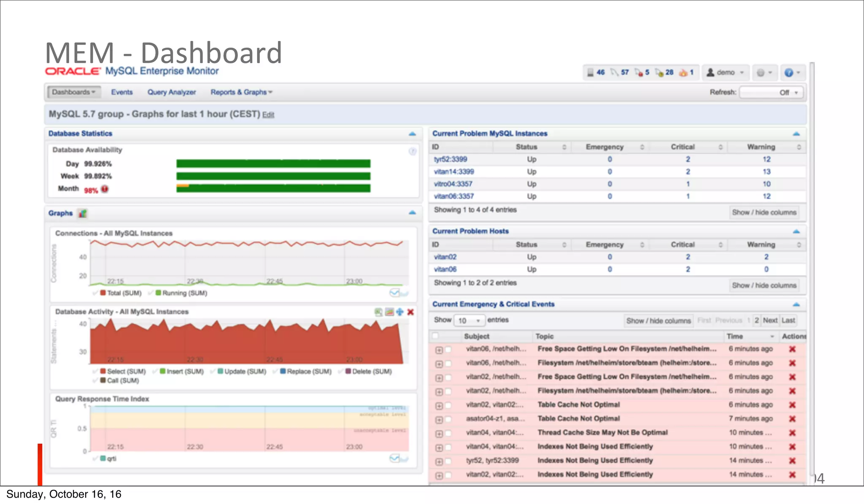Sort MySQL Instances table by Critical column

click(688, 147)
